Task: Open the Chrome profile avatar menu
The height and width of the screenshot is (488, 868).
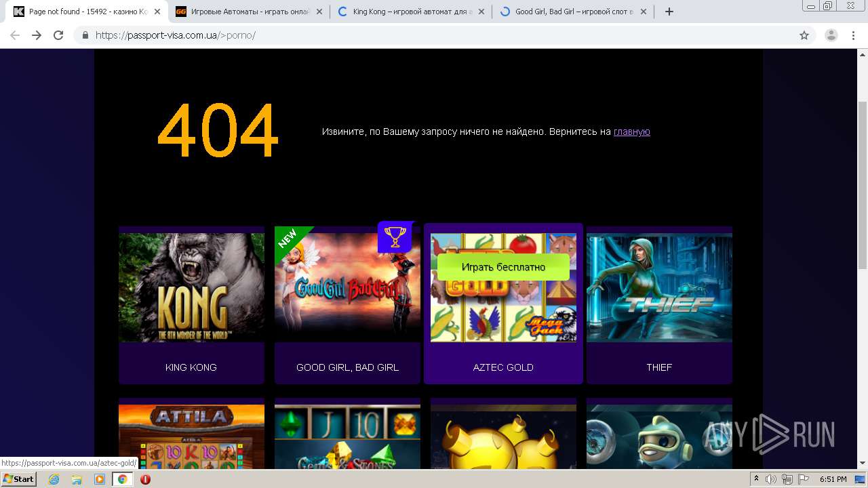Action: click(x=831, y=35)
